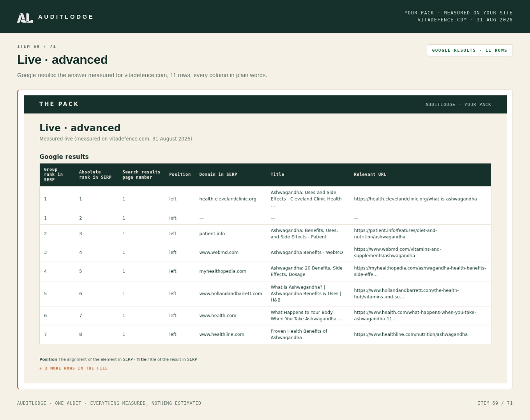Click the 'Proven Health Benefits of Ashwagandha' title
Viewport: 530px width, 420px height.
(x=299, y=334)
